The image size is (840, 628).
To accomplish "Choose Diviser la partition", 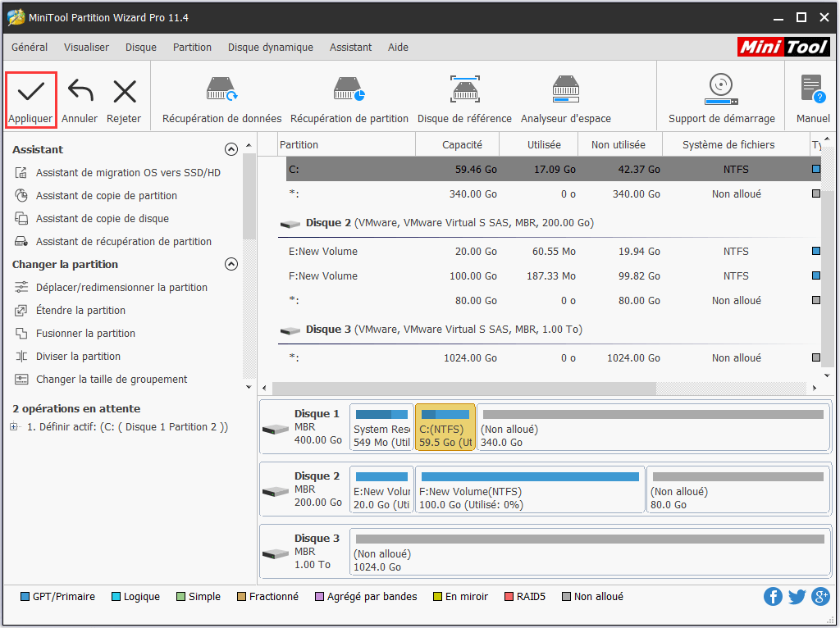I will click(78, 357).
